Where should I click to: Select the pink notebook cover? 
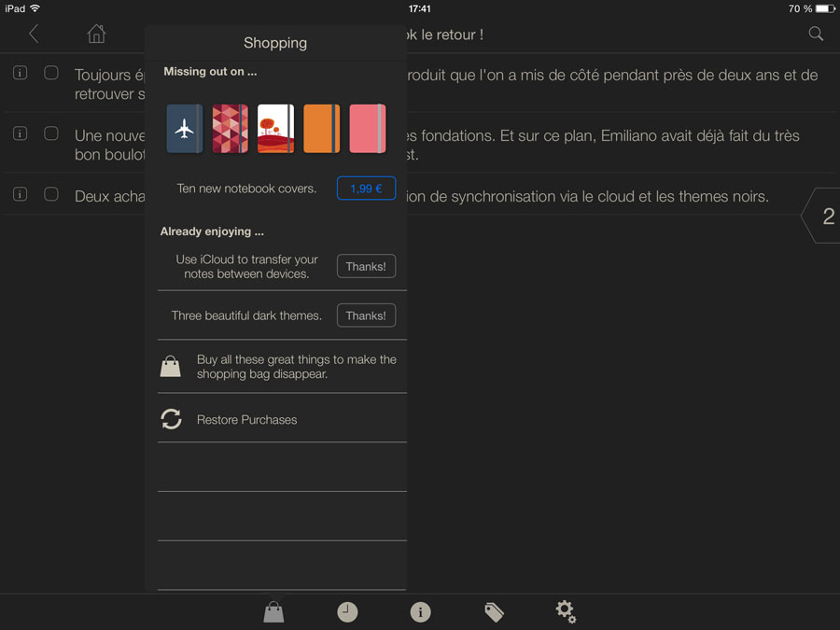(x=368, y=129)
